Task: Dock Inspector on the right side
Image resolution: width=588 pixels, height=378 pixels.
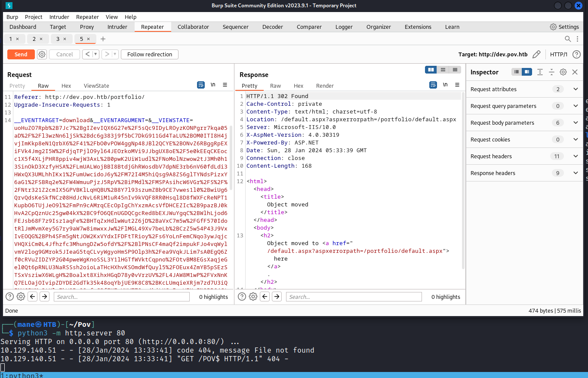Action: (526, 72)
